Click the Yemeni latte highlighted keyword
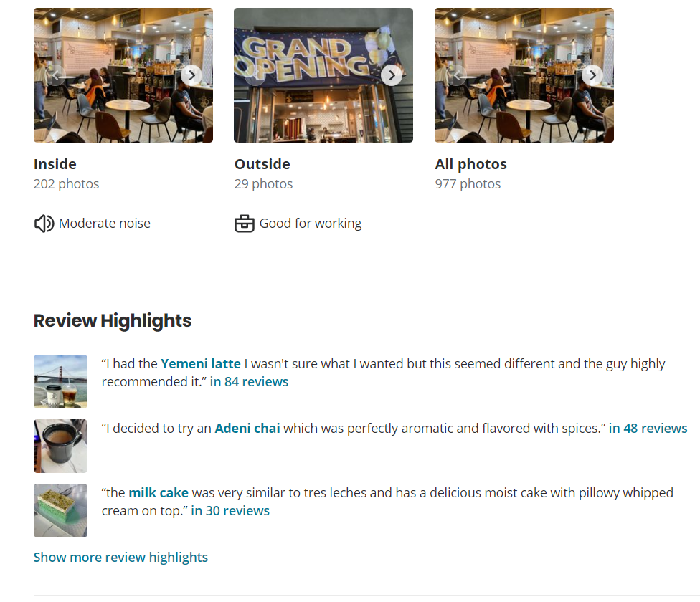The image size is (700, 602). click(200, 364)
